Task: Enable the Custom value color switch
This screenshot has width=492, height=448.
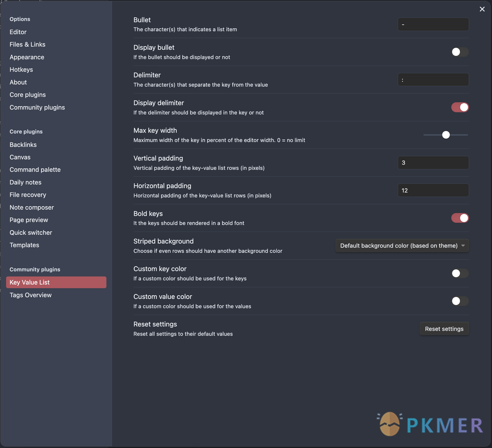Action: 460,301
